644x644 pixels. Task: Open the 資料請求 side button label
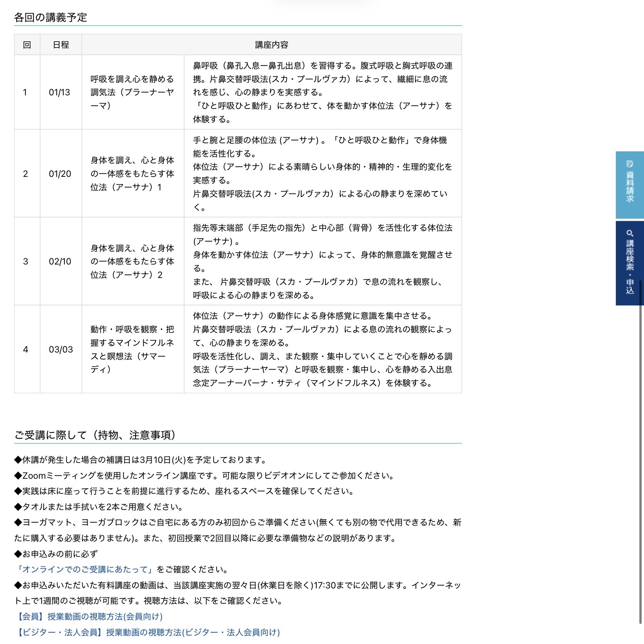[630, 187]
